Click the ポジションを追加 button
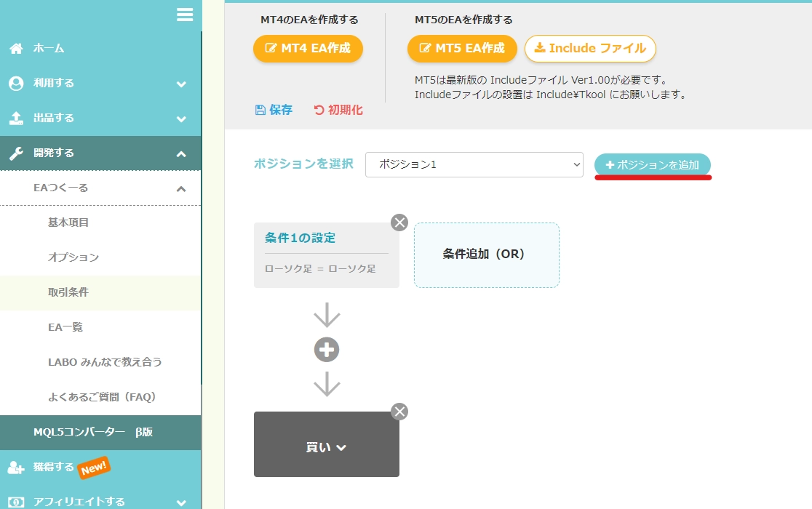 652,165
